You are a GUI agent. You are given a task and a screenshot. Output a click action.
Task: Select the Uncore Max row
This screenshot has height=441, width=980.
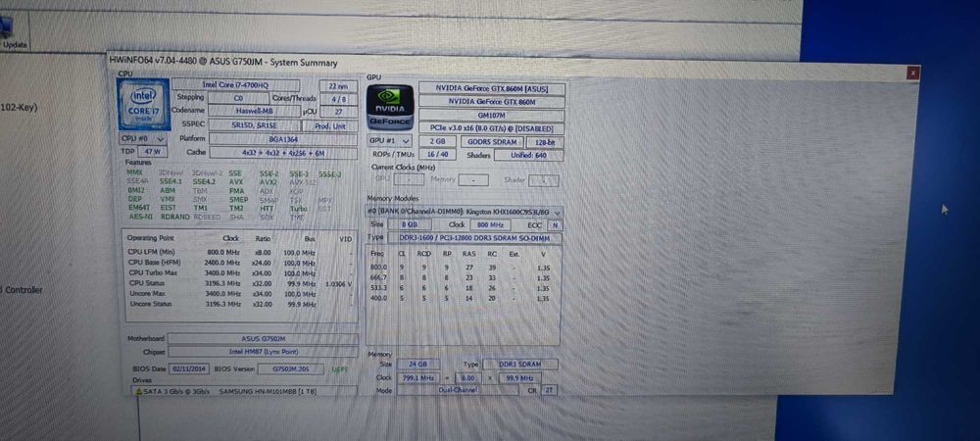(240, 294)
